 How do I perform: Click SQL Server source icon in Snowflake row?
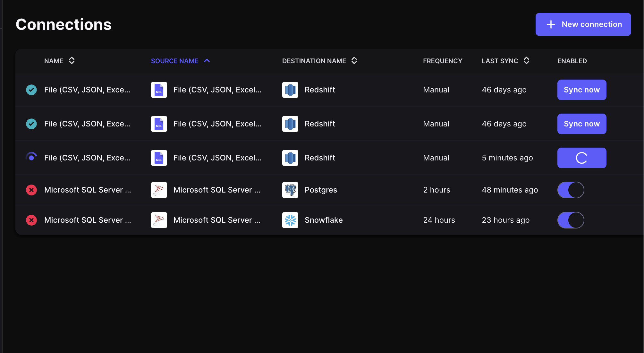pyautogui.click(x=159, y=220)
